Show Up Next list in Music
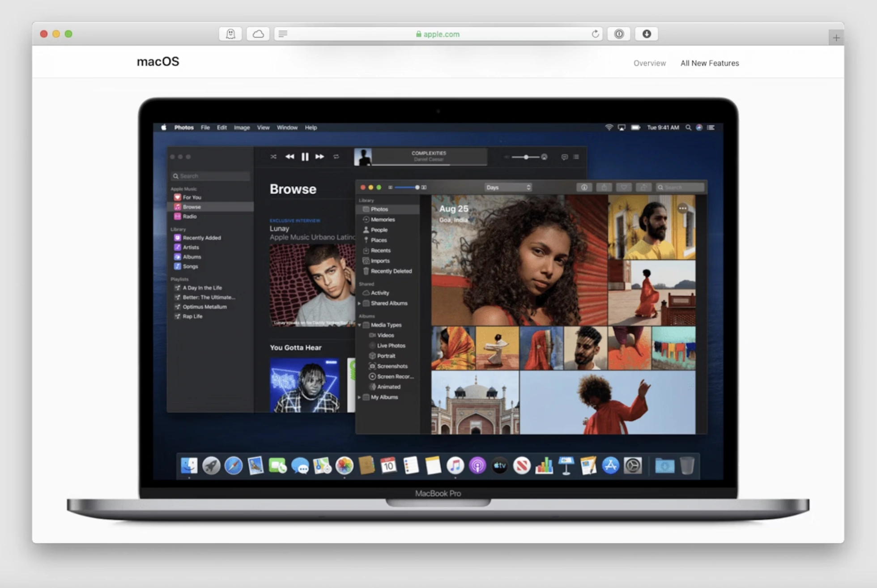The height and width of the screenshot is (588, 877). point(576,157)
